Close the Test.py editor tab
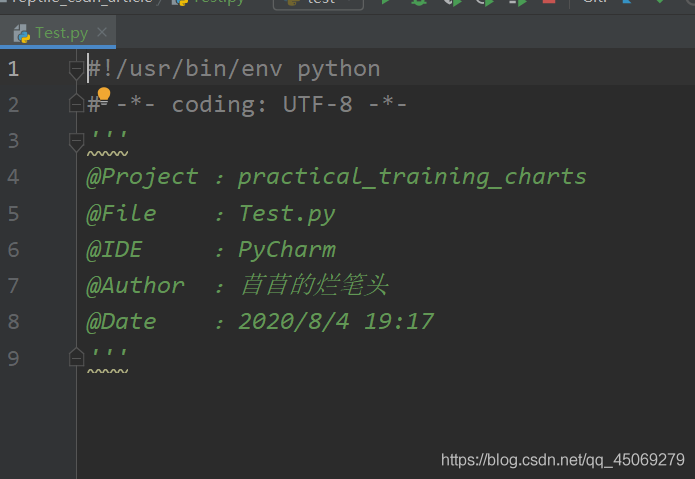 pyautogui.click(x=101, y=33)
